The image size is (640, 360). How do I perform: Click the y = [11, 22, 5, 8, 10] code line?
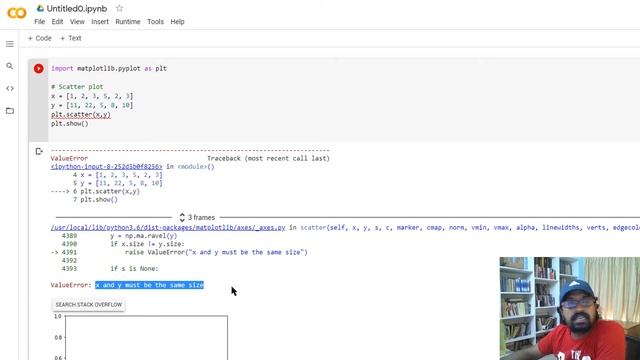point(92,105)
